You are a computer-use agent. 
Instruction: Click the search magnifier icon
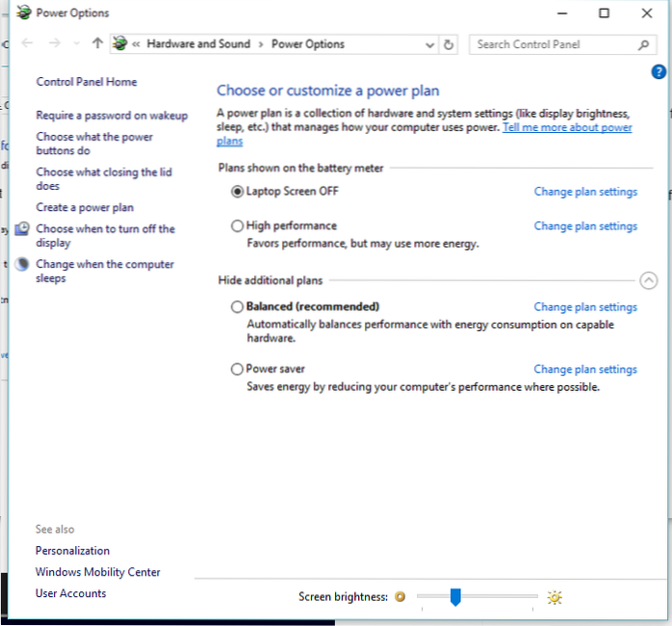tap(643, 44)
